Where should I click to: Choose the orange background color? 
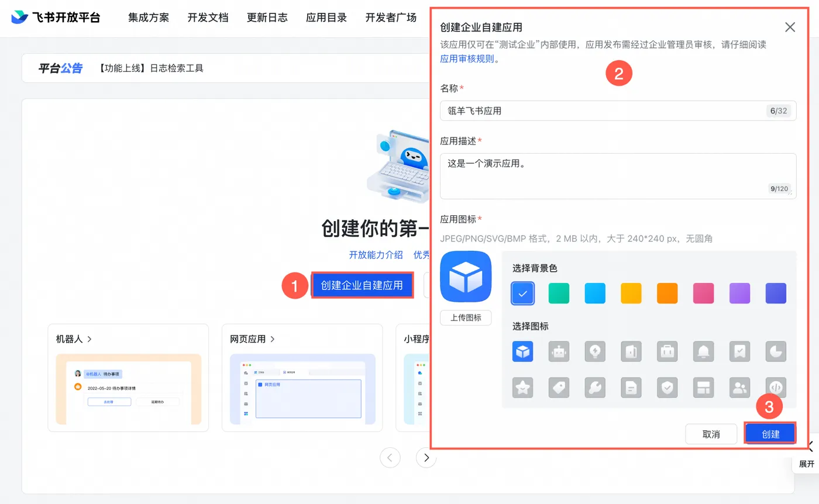[x=667, y=293]
